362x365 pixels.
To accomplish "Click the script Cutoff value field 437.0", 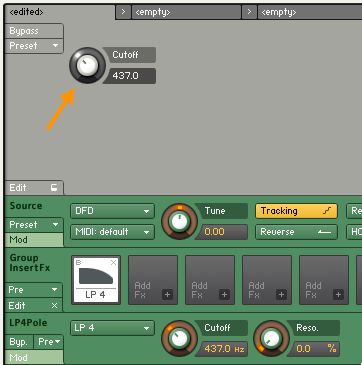I will tap(129, 76).
